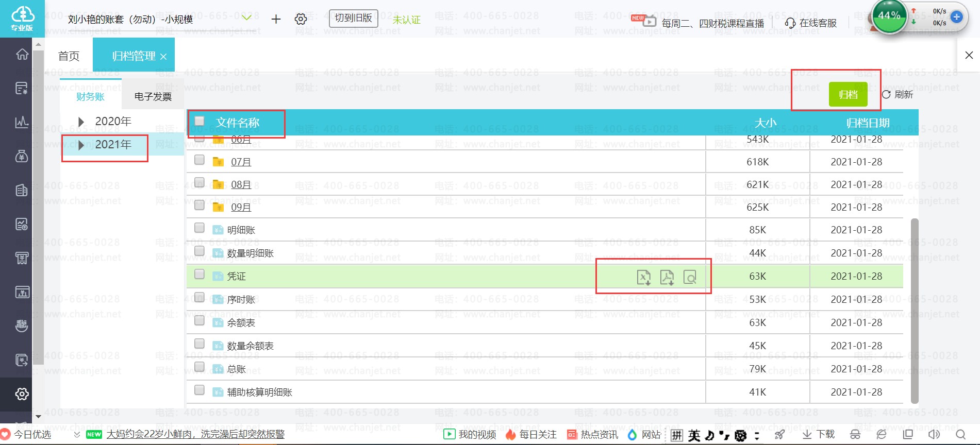This screenshot has width=980, height=445.
Task: Click the cloud logo 专业版
Action: [22, 19]
